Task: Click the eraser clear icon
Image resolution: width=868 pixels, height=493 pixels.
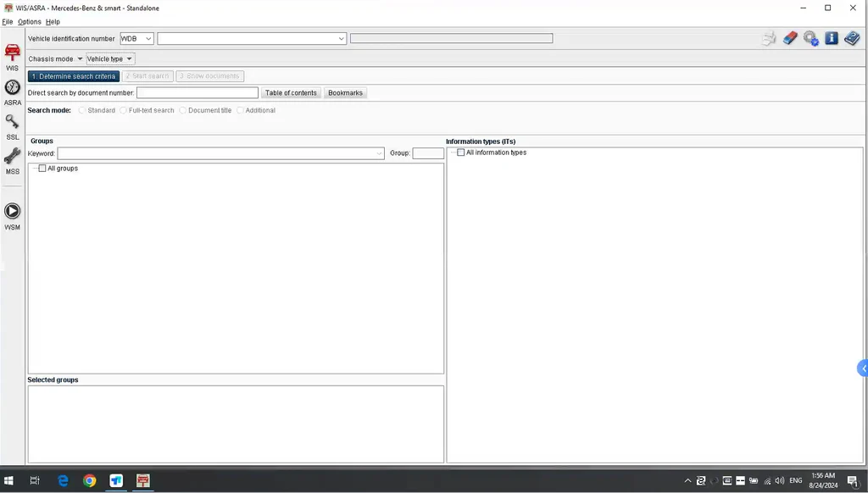Action: (790, 38)
